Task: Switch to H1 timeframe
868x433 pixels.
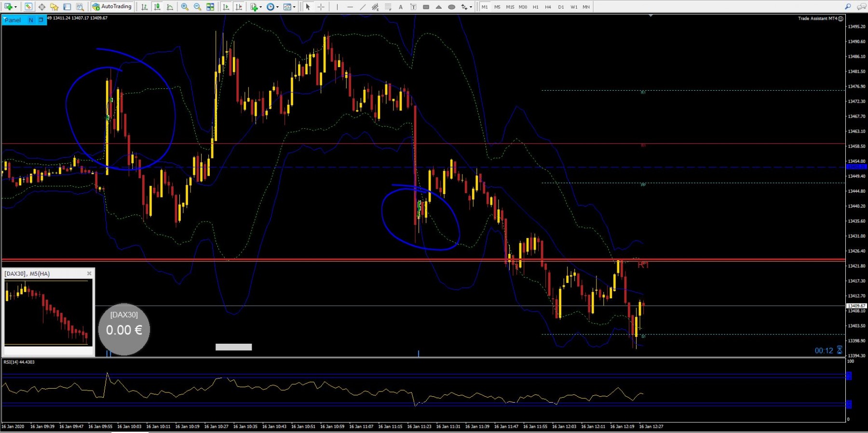Action: 535,7
